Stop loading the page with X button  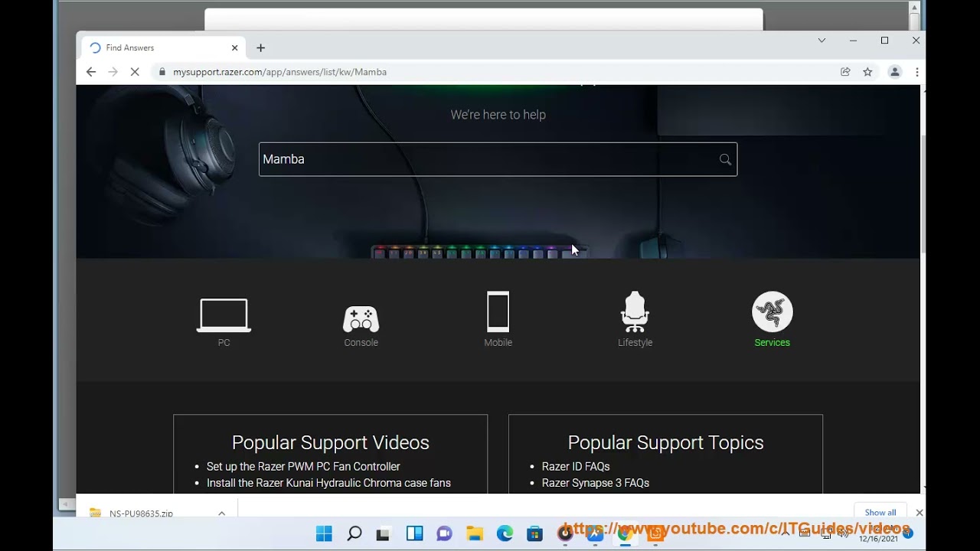(135, 72)
